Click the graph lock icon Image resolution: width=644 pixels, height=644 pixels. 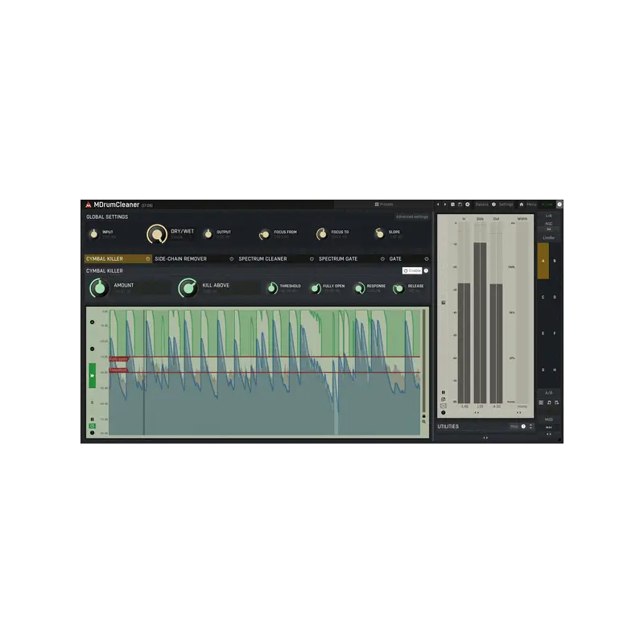[424, 415]
